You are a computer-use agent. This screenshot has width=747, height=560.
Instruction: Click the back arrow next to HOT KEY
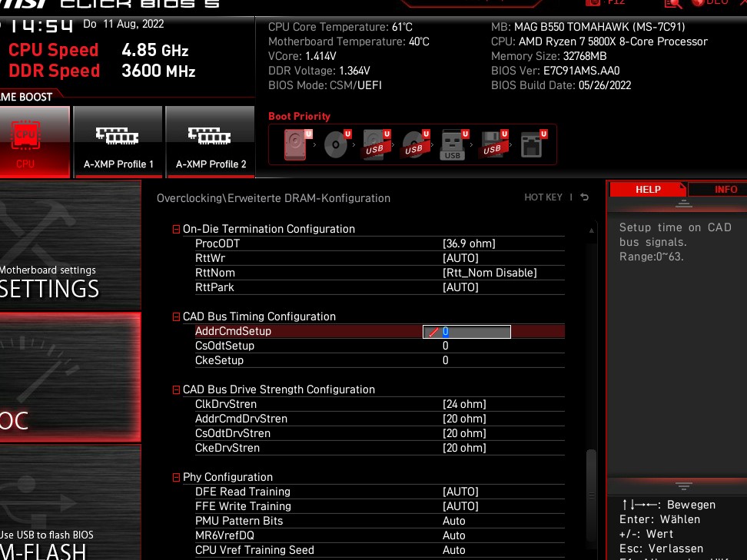coord(585,197)
